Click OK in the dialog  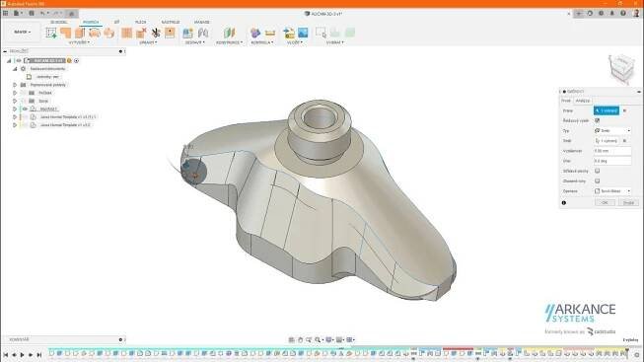[x=605, y=202]
